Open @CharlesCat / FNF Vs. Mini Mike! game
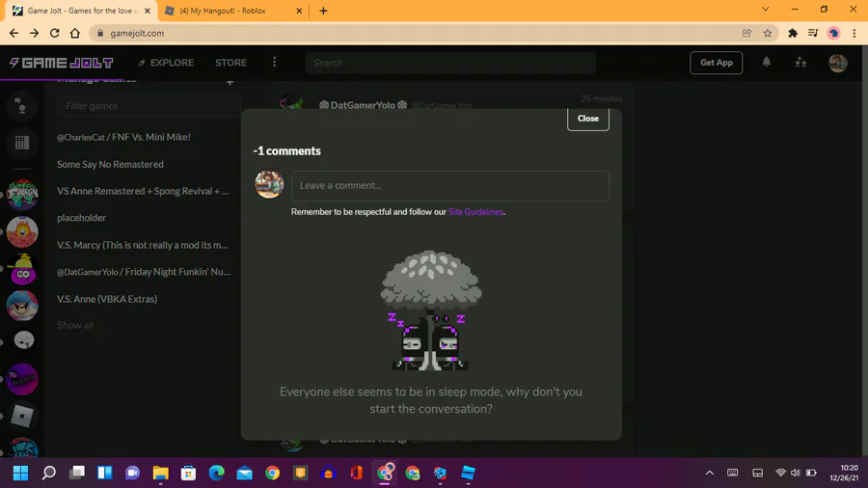Viewport: 868px width, 488px height. click(x=123, y=137)
